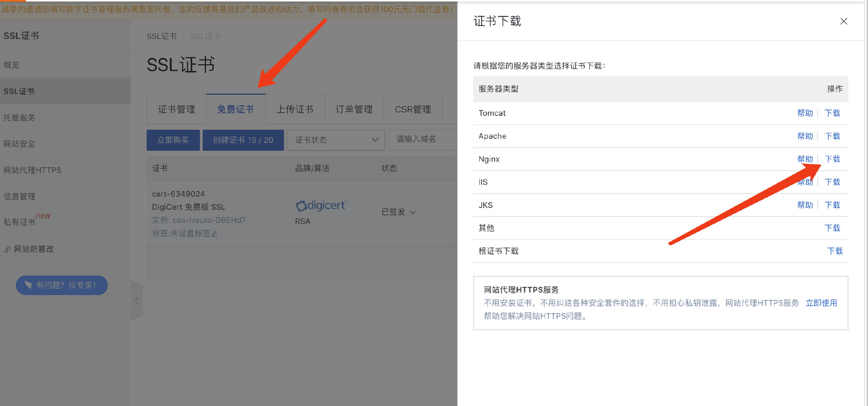
Task: Close the 证书下载 panel
Action: [844, 21]
